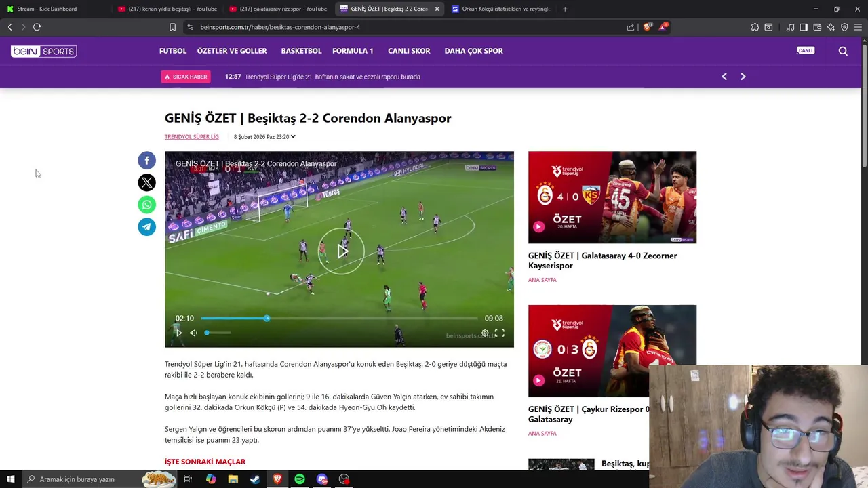Switch to galatasaray rizespor YouTube tab
This screenshot has height=488, width=868.
pos(278,9)
